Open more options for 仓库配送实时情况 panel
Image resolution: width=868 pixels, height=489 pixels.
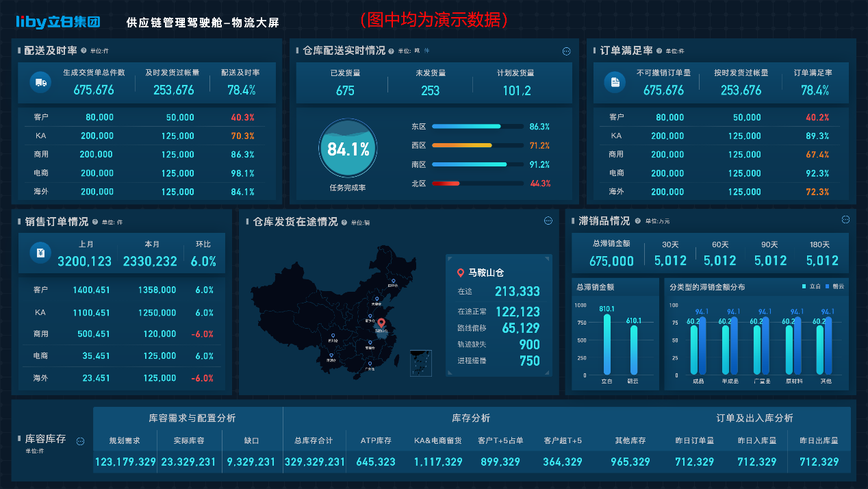566,51
